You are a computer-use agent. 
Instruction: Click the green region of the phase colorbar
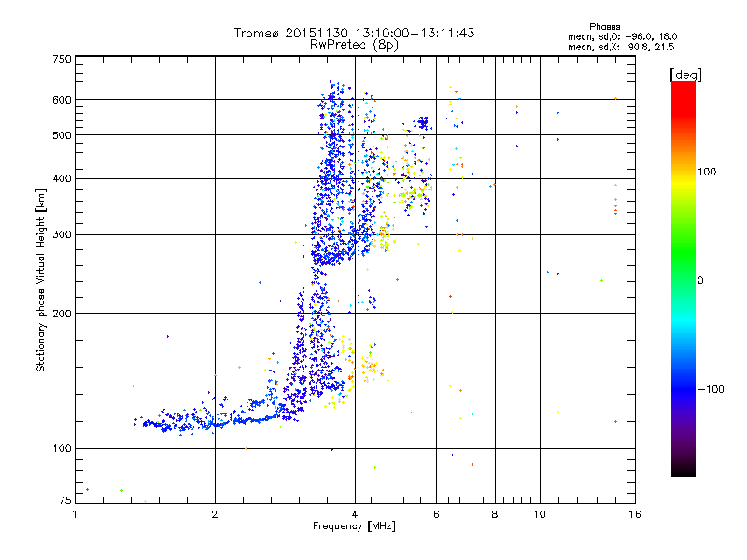pos(684,252)
